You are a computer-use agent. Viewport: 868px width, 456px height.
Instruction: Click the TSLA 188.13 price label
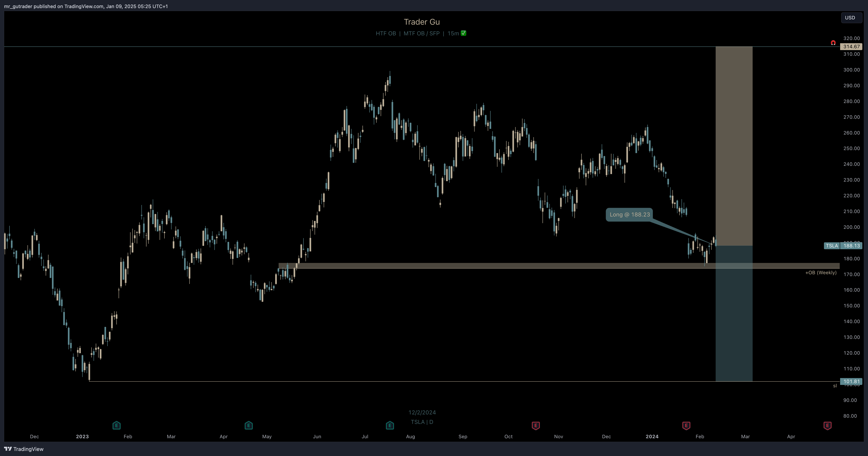click(x=843, y=246)
